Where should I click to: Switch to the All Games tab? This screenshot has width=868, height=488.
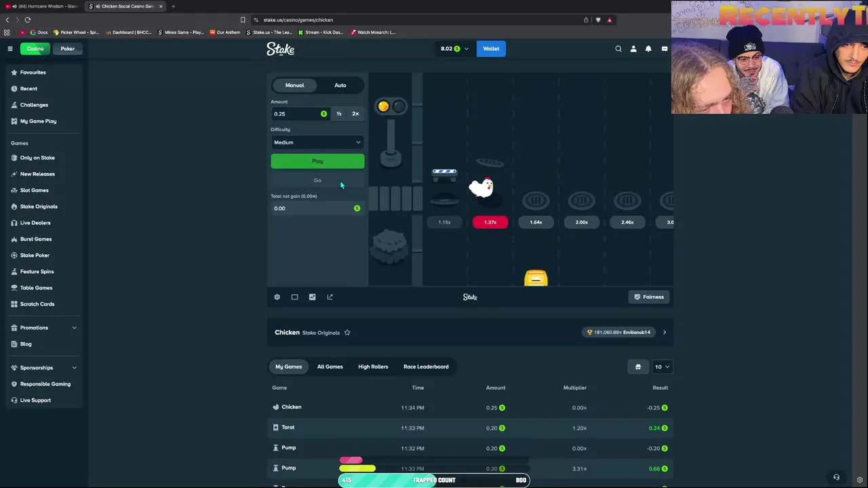[x=330, y=367]
